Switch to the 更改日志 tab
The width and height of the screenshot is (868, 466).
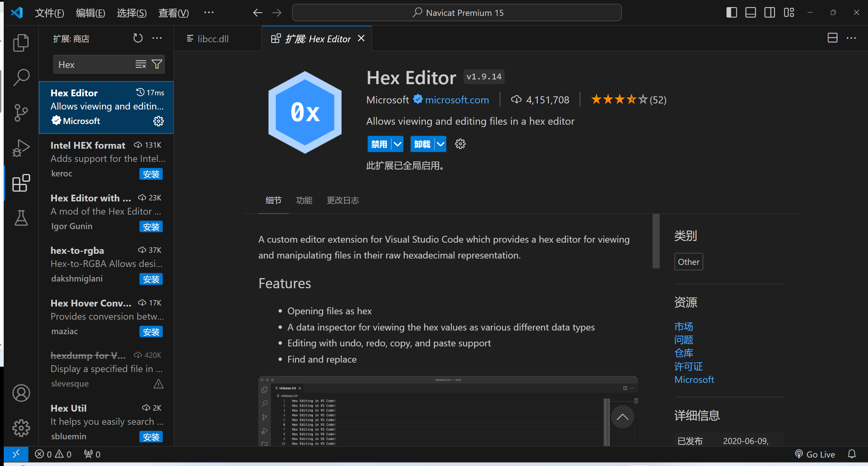342,200
